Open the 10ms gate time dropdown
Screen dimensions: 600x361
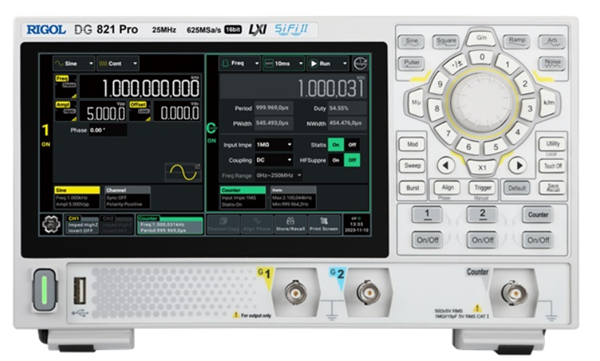(284, 64)
